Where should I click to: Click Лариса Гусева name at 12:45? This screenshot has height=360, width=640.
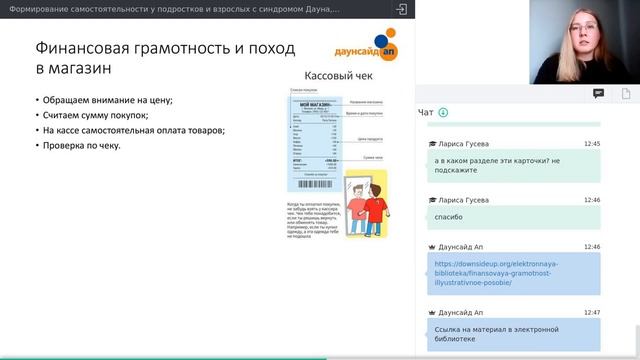coord(463,144)
